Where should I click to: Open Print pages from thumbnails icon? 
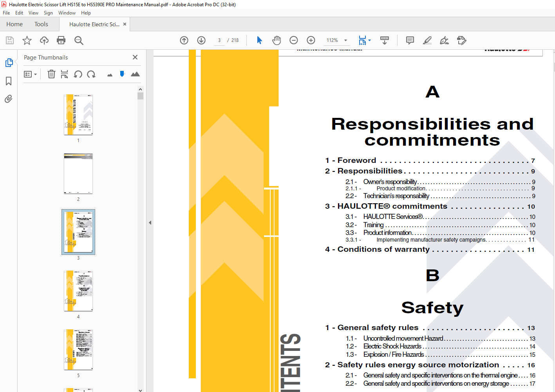click(x=65, y=74)
